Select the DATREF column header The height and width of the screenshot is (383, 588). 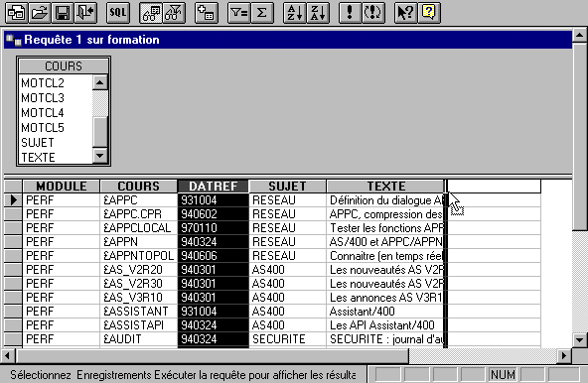(213, 187)
